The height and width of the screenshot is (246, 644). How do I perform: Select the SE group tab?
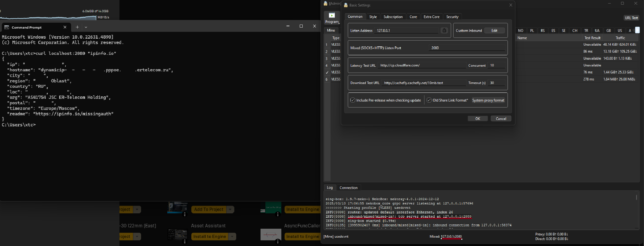click(x=564, y=31)
